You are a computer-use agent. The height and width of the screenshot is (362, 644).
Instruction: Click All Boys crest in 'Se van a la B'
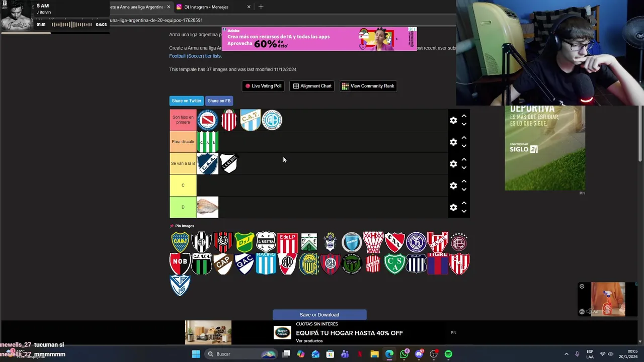pos(229,163)
